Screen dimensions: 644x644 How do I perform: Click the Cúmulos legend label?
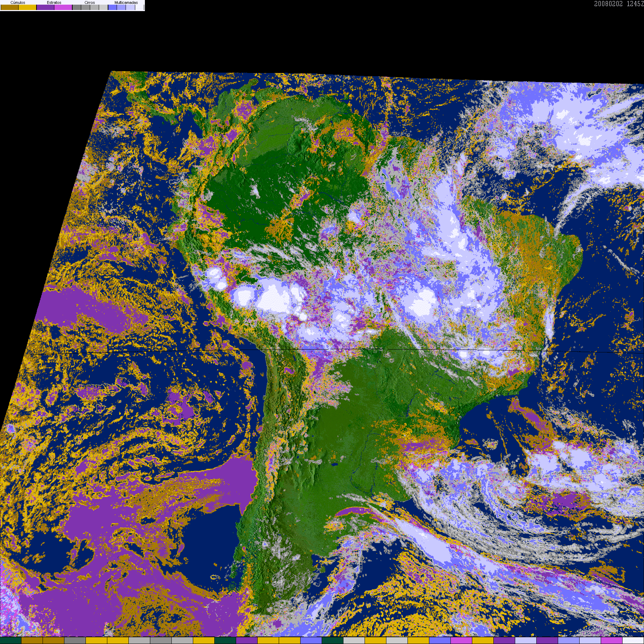[18, 3]
